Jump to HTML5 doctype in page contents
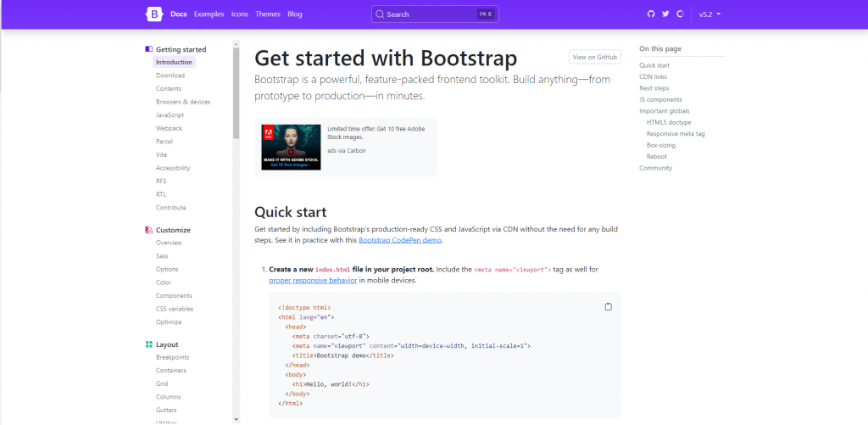This screenshot has width=868, height=425. (669, 122)
